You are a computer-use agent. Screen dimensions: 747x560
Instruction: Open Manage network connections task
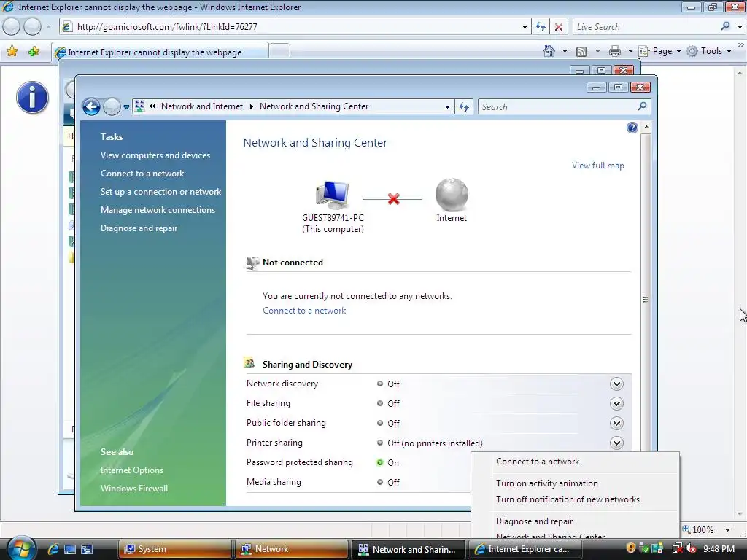(158, 210)
